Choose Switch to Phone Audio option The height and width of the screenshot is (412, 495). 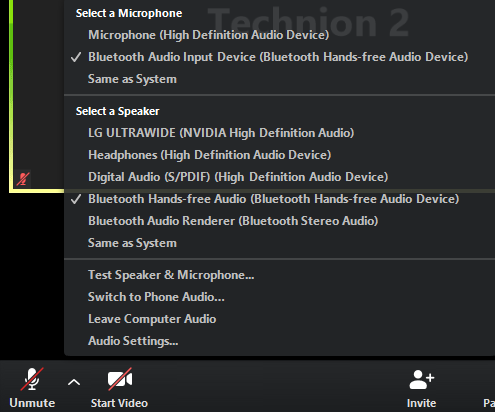[x=156, y=297]
